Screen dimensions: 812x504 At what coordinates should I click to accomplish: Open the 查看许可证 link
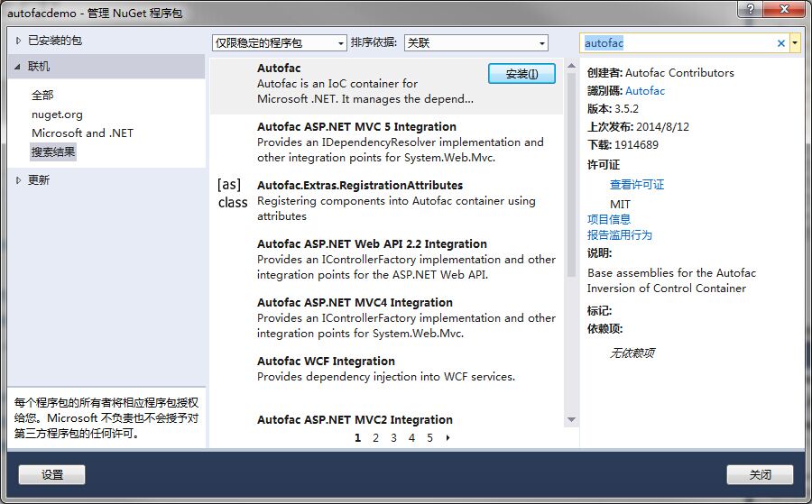click(x=636, y=185)
